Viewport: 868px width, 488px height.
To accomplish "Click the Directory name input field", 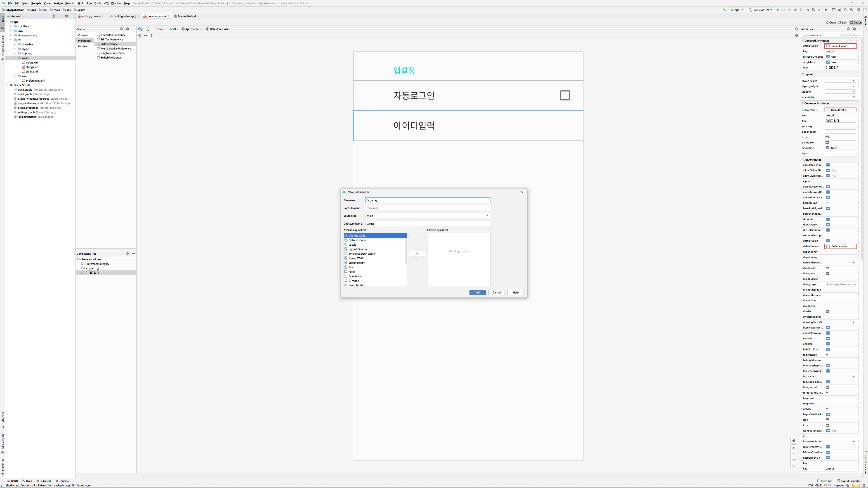I will [x=427, y=224].
